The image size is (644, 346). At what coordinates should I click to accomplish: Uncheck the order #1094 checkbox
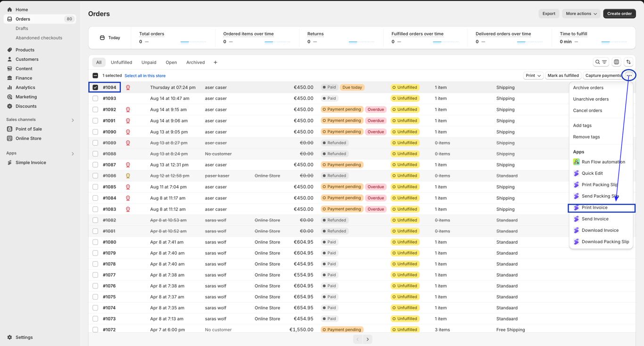[95, 87]
